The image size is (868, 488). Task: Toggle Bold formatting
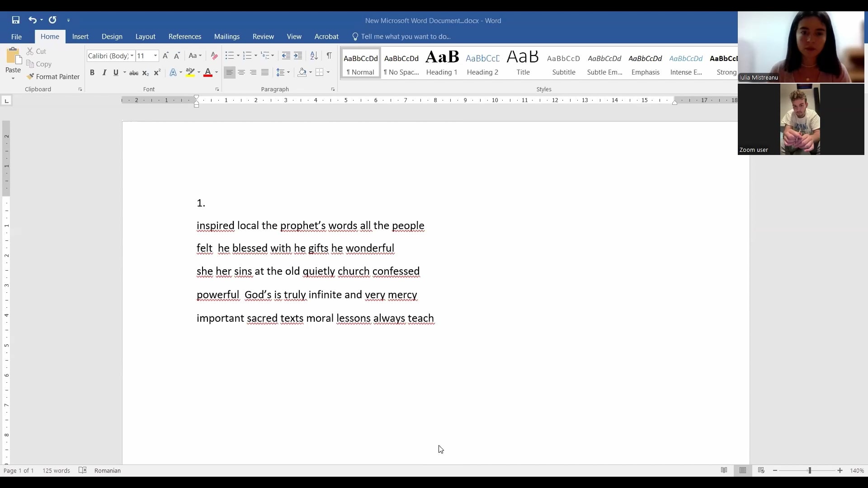[92, 73]
